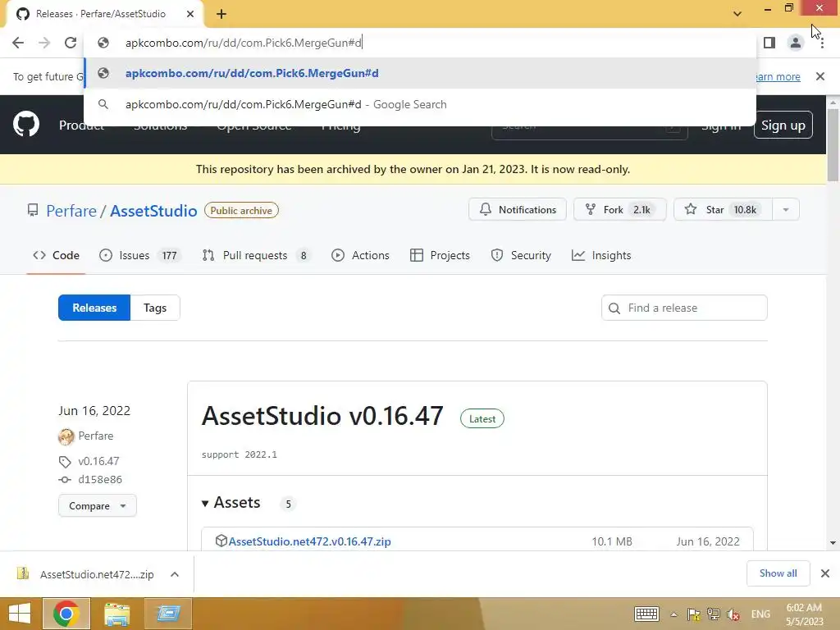Click the Notifications bell button
This screenshot has width=840, height=630.
518,209
